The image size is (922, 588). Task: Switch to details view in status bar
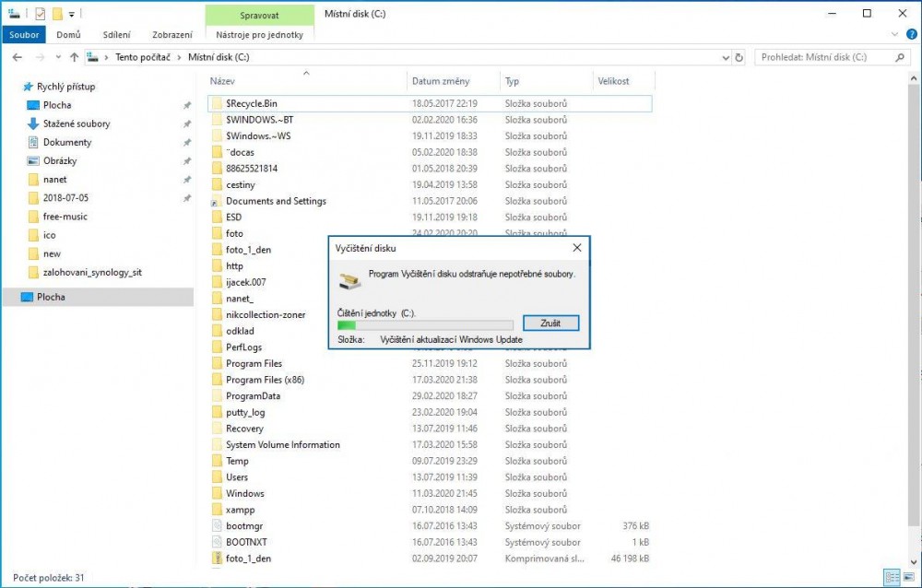[x=892, y=577]
